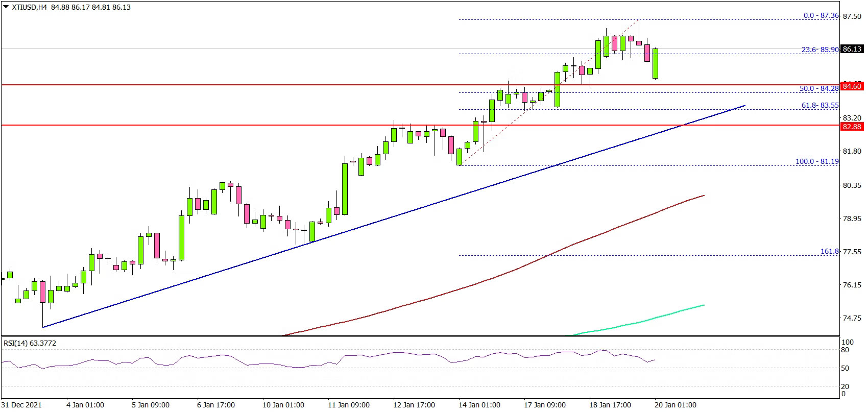
Task: Click the 76.15 price axis value
Action: point(852,284)
